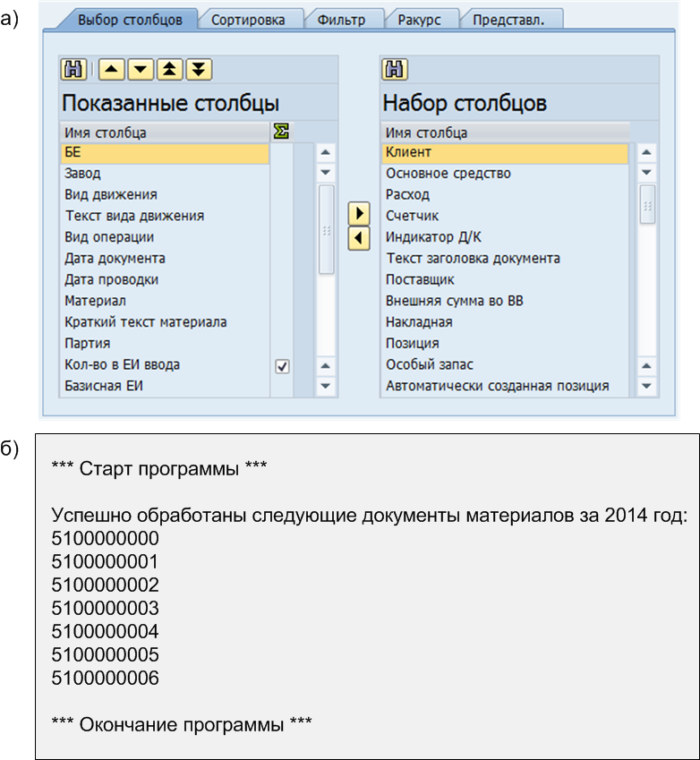Click the find binoculars icon above Набор столбцов
Viewport: 700px width, 760px height.
click(395, 69)
